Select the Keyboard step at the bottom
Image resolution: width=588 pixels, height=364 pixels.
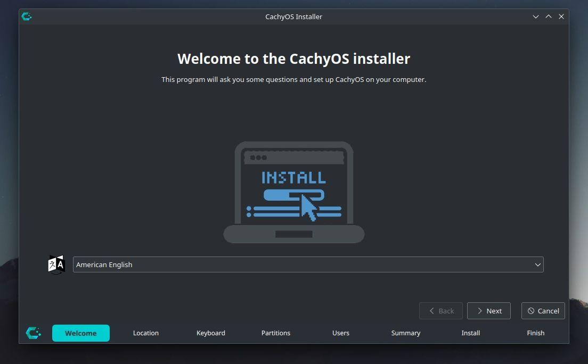point(211,333)
